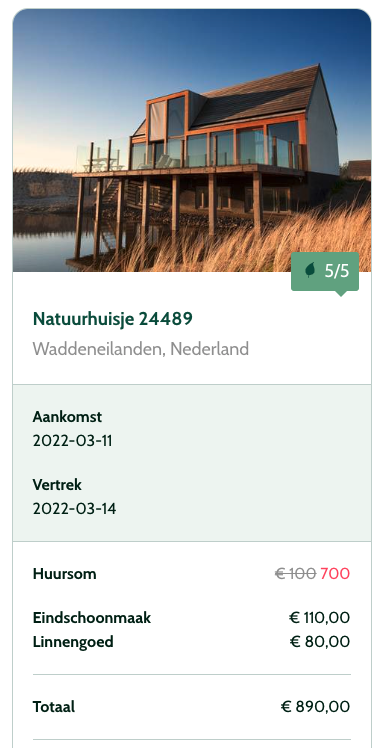Click the green leaf icon in rating badge
This screenshot has width=377, height=748.
coord(310,270)
